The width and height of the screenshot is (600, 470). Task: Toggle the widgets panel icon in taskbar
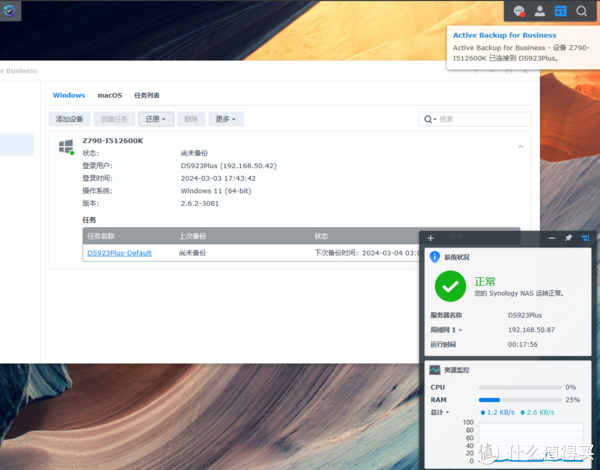point(561,11)
